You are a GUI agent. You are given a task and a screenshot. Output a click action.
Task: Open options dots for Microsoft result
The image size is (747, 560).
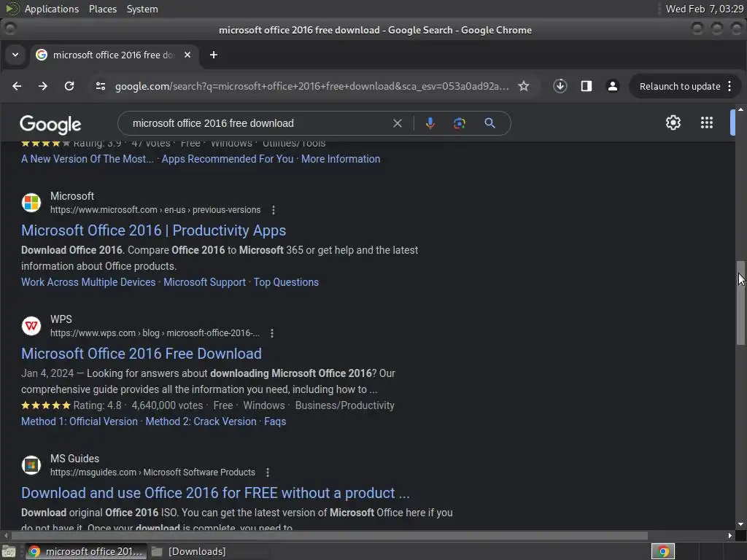(x=273, y=210)
